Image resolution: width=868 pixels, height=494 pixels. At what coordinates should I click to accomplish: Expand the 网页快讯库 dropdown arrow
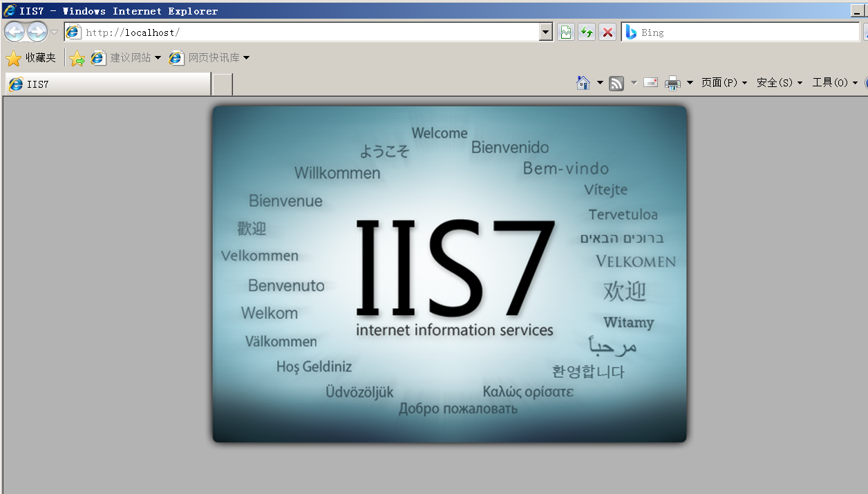[x=246, y=58]
